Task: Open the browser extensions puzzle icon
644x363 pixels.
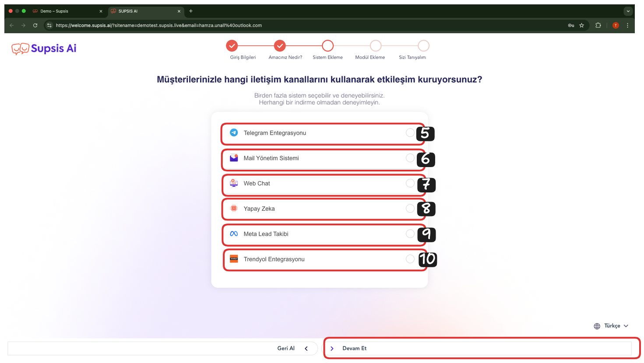Action: [598, 25]
